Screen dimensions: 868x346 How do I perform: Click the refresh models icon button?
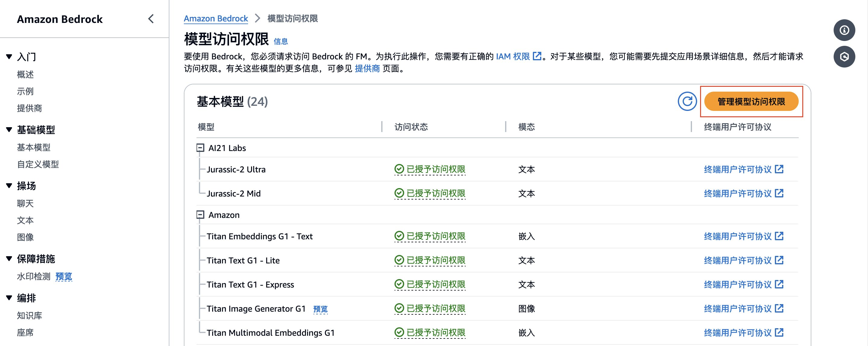[x=687, y=101]
